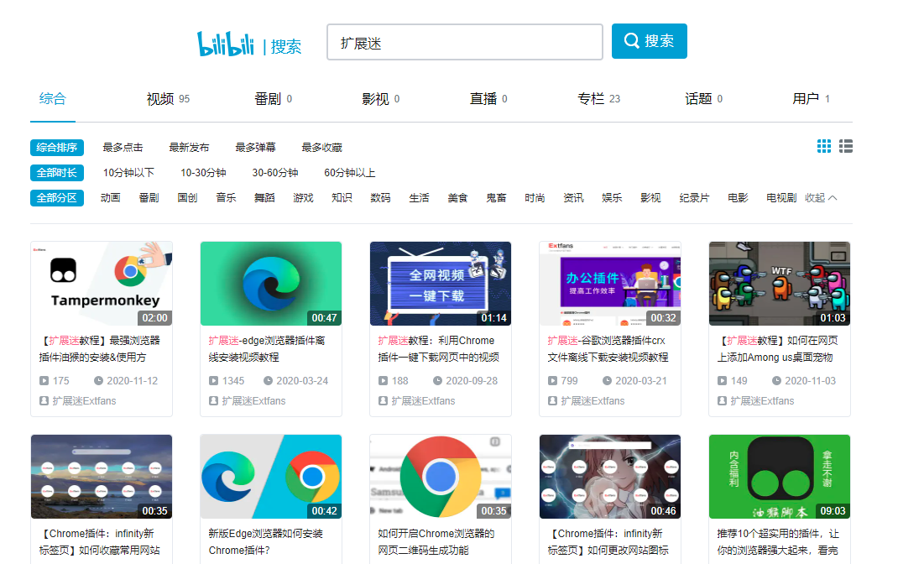Open 全网视频一键下载 video thumbnail
This screenshot has width=924, height=564.
(441, 284)
